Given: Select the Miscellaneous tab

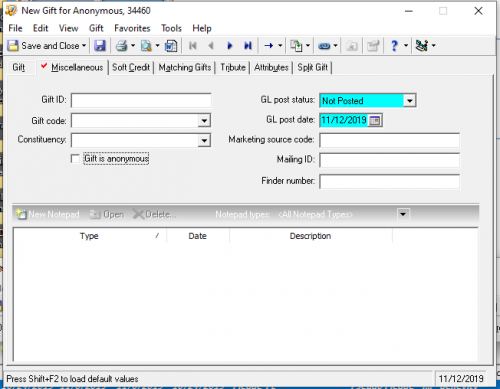Looking at the screenshot, I should coord(72,67).
